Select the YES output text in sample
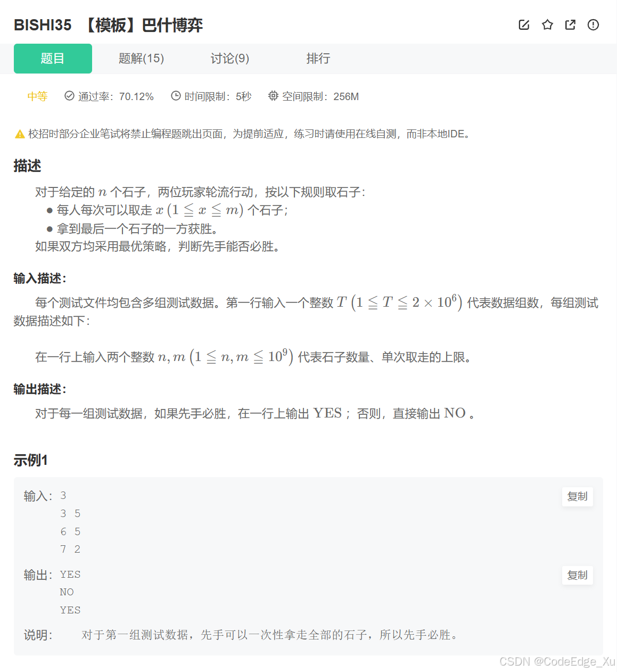This screenshot has width=617, height=672. [70, 574]
